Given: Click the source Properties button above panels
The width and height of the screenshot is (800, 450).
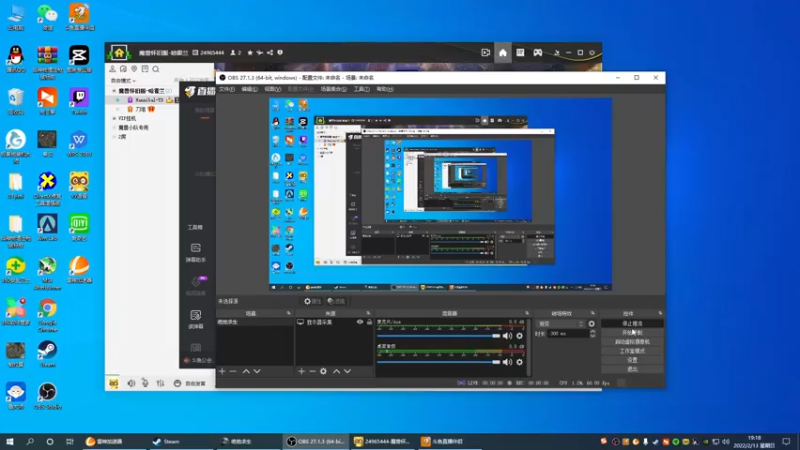Looking at the screenshot, I should (x=312, y=302).
